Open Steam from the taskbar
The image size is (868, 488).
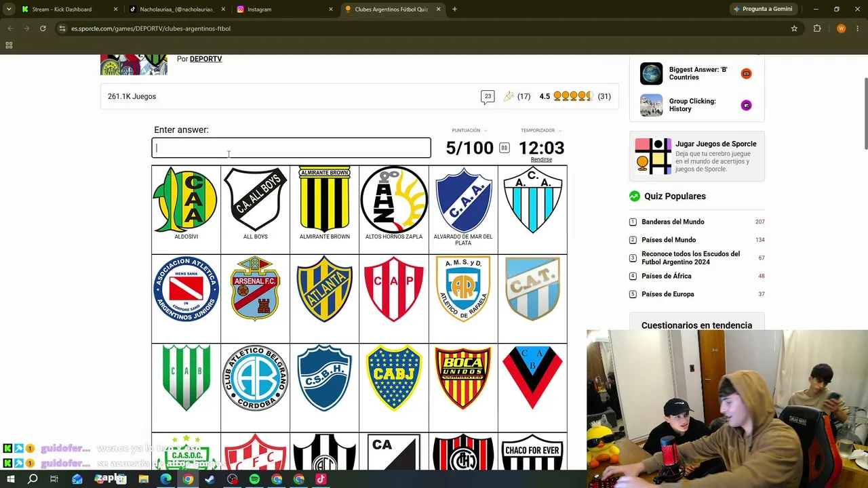click(210, 479)
